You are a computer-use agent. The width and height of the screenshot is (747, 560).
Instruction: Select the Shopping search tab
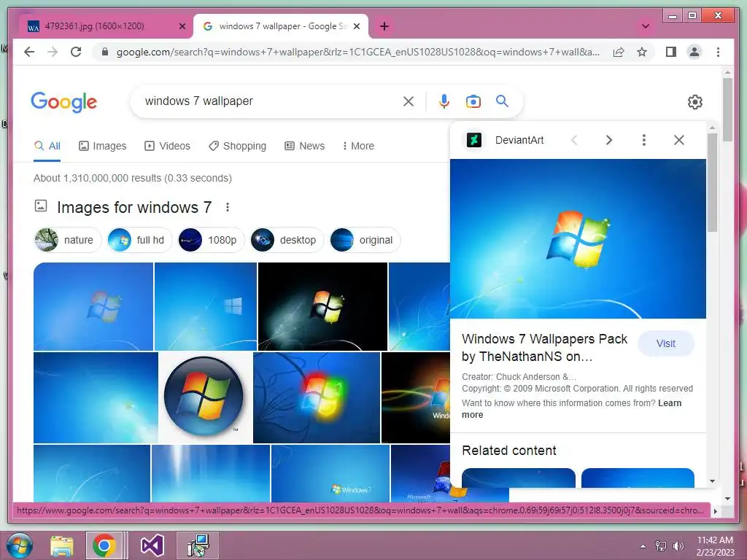tap(237, 146)
